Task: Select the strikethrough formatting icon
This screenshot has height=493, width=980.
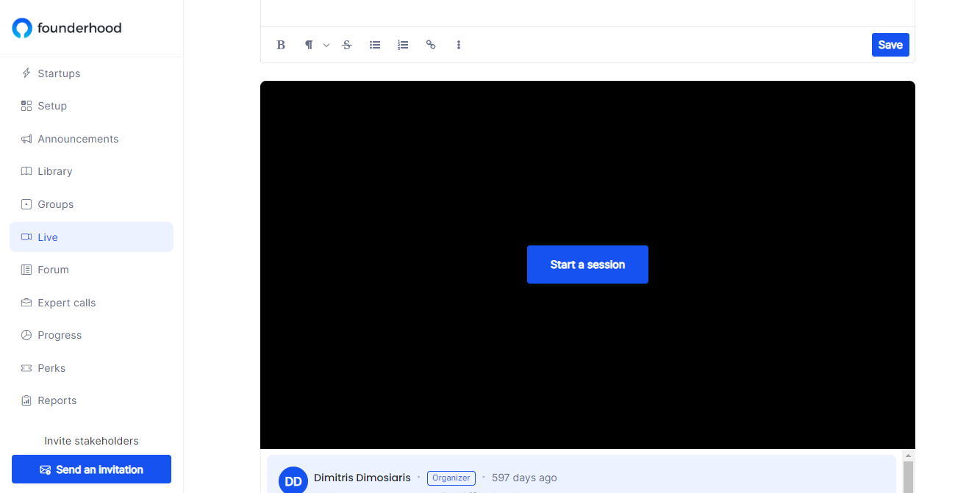Action: pos(346,45)
